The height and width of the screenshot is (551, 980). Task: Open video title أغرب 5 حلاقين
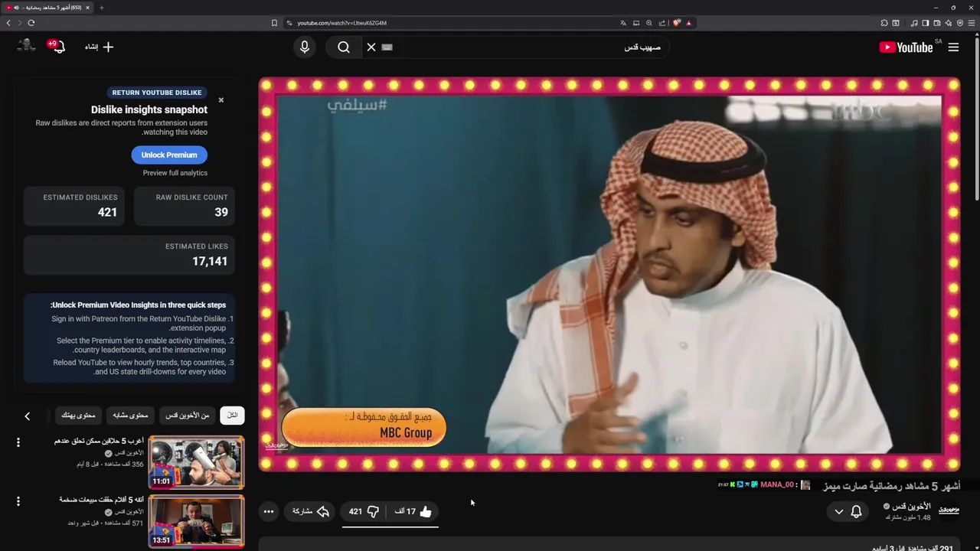coord(99,441)
